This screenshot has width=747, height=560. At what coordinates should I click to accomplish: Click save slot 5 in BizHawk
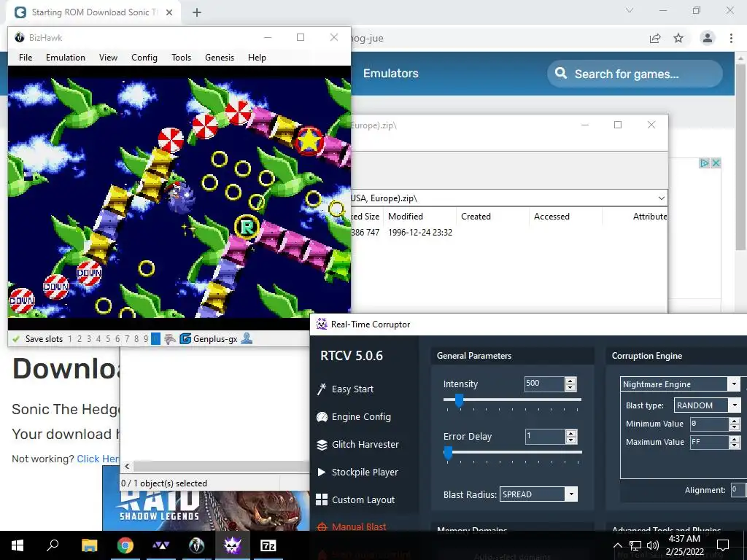pos(108,339)
